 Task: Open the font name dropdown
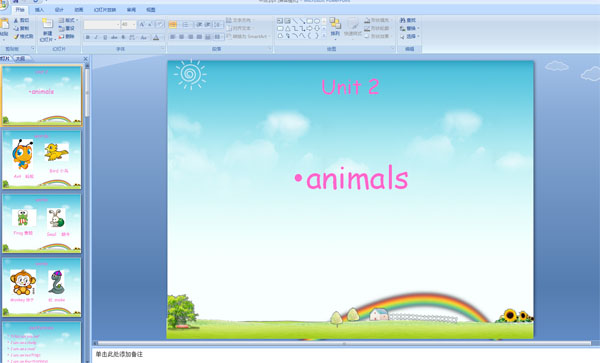click(x=117, y=24)
